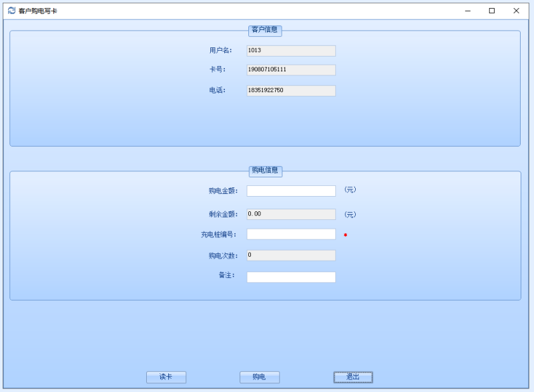This screenshot has width=534, height=392.
Task: Click the 充电桩编号 label text
Action: (219, 235)
